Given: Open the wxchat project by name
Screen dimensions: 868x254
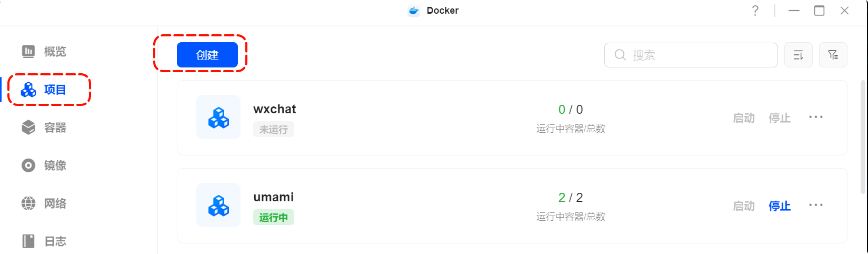Looking at the screenshot, I should [275, 109].
